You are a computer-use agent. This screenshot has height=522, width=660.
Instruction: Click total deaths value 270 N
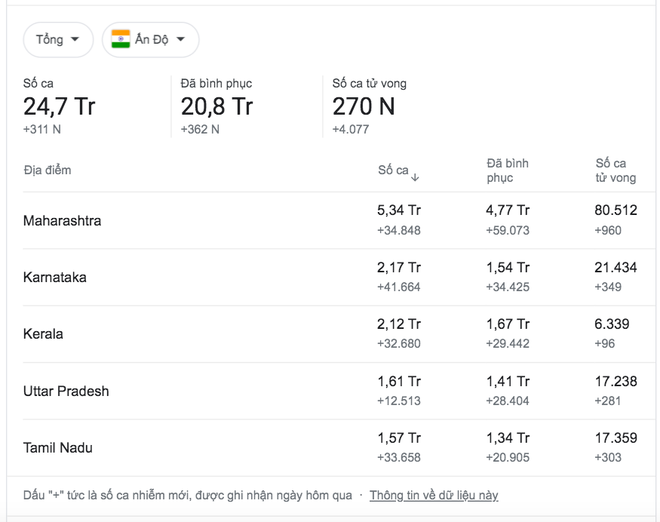364,107
